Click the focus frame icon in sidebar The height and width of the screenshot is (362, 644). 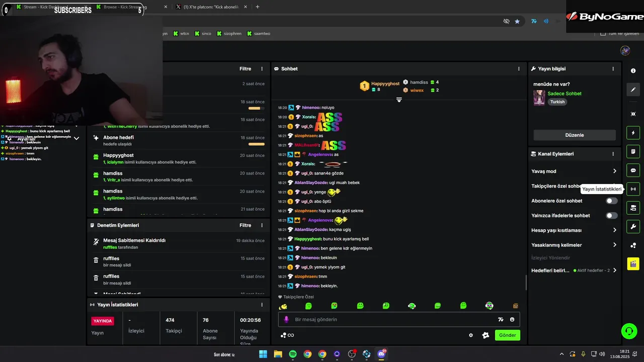[x=633, y=114]
